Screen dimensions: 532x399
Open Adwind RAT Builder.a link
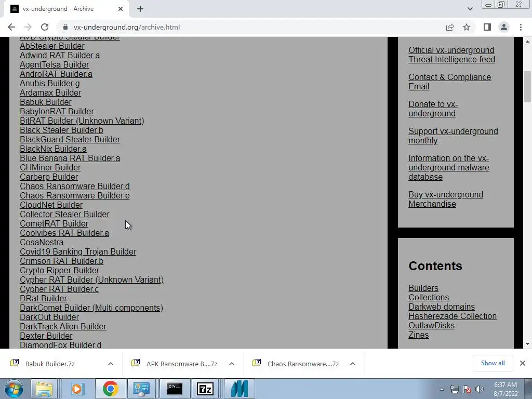pyautogui.click(x=60, y=55)
